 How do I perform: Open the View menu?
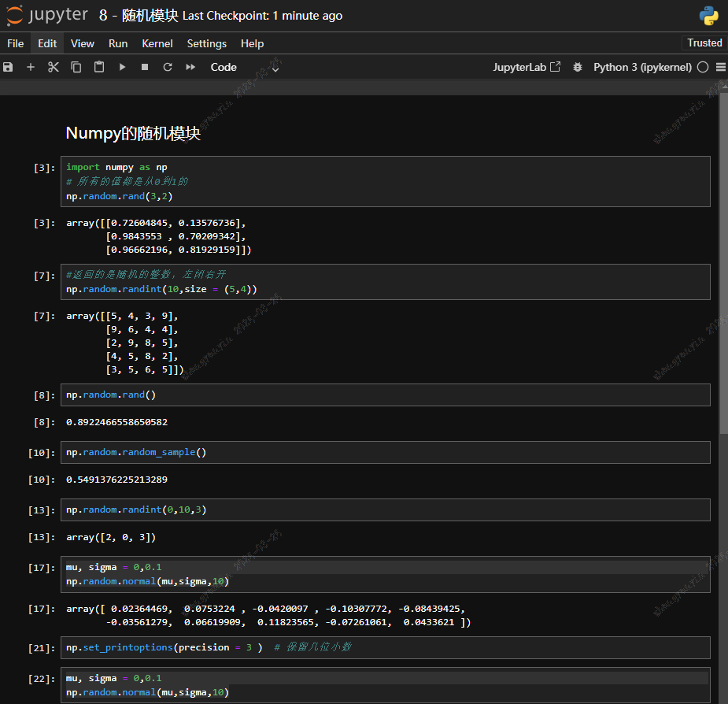[x=82, y=43]
